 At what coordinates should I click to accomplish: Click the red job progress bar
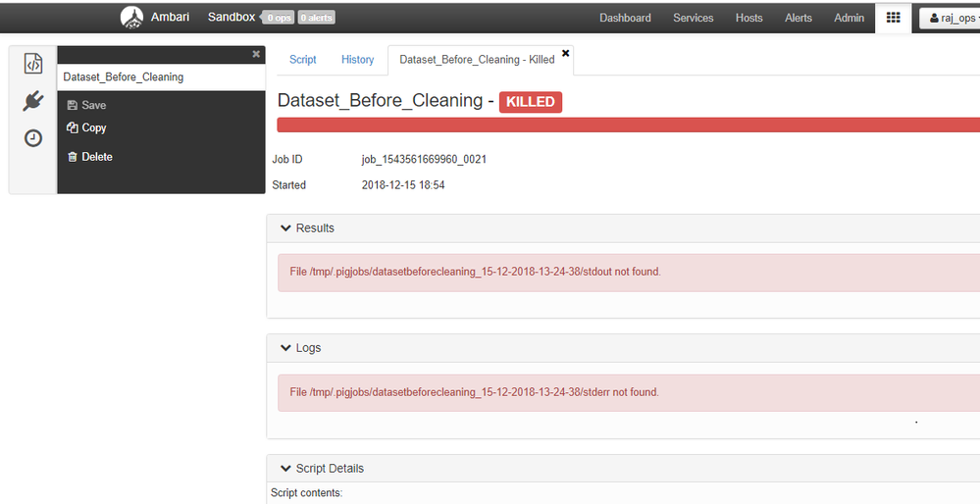click(x=628, y=125)
